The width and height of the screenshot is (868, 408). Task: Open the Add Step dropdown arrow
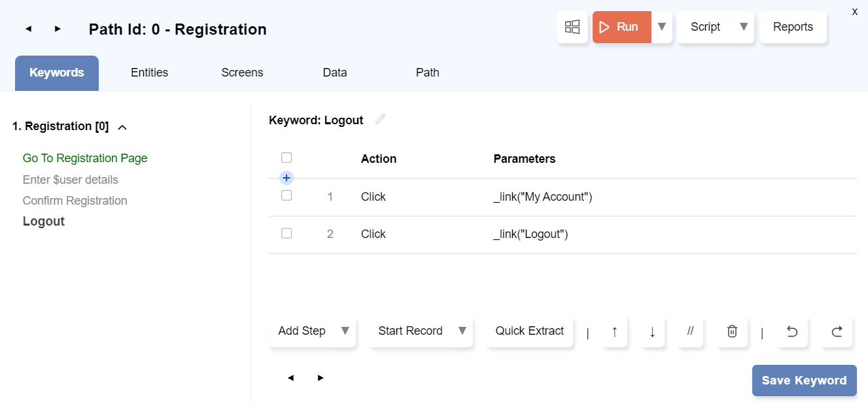pos(345,331)
